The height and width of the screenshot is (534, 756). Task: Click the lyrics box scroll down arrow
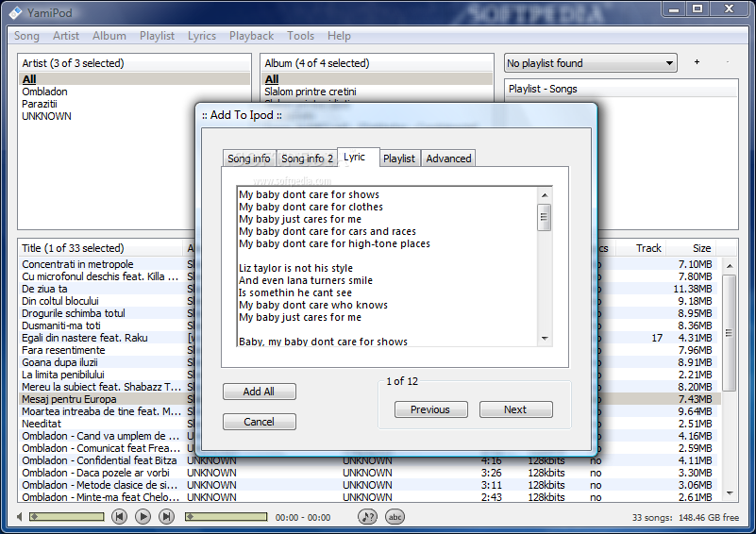click(x=545, y=339)
